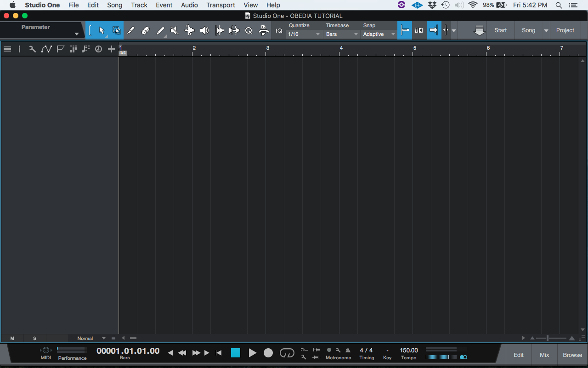The height and width of the screenshot is (368, 588).
Task: Toggle autoscroll in the toolbar
Action: point(434,30)
